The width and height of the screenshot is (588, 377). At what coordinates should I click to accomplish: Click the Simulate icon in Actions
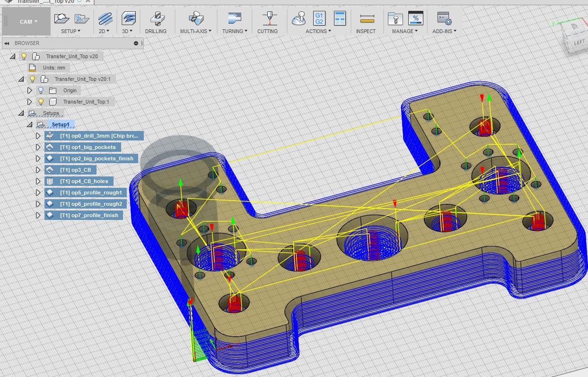click(298, 19)
